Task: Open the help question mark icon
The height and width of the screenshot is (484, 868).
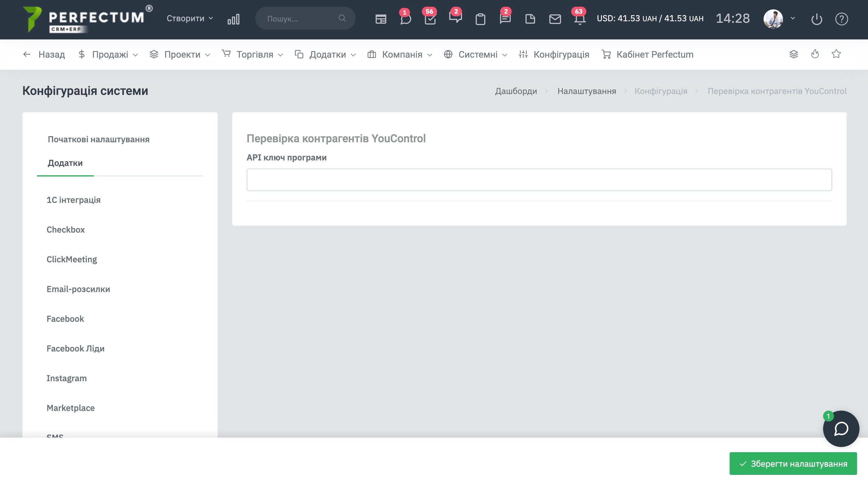Action: [841, 19]
